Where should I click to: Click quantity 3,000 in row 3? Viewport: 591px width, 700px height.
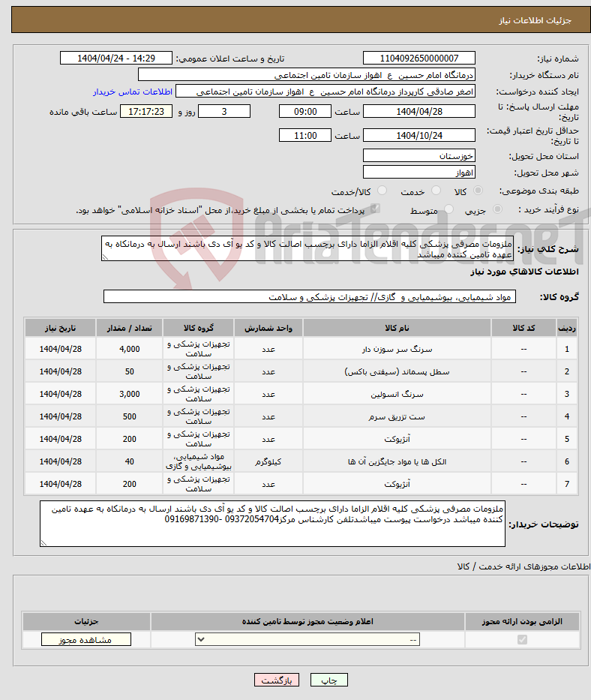[130, 394]
